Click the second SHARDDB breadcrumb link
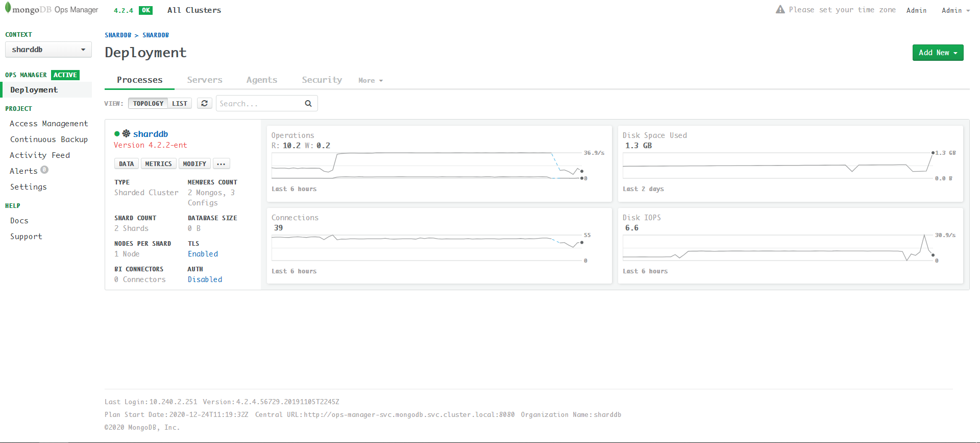980x443 pixels. (x=156, y=35)
